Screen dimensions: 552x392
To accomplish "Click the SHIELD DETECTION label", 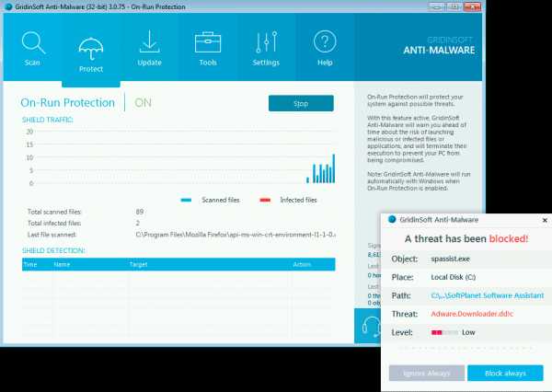I will tap(53, 250).
